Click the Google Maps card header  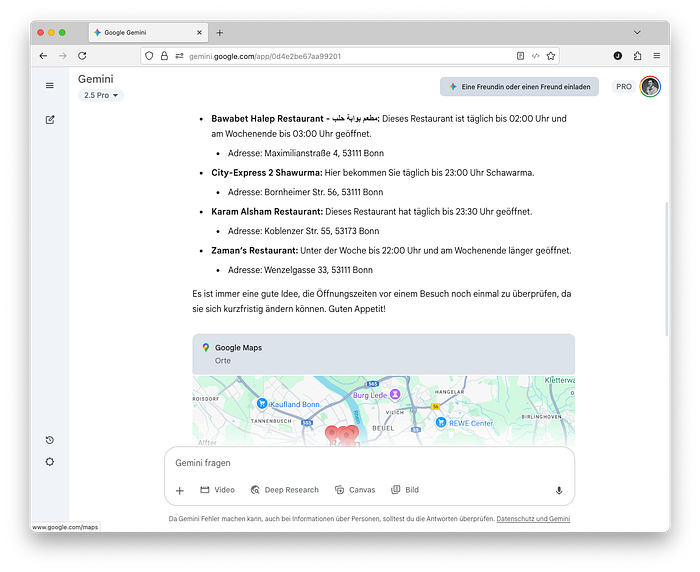383,354
